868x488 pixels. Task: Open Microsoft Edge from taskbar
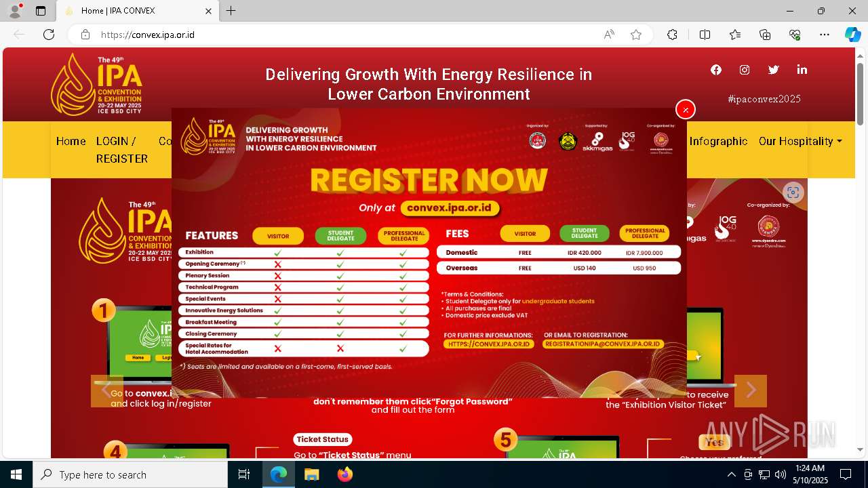click(x=279, y=474)
